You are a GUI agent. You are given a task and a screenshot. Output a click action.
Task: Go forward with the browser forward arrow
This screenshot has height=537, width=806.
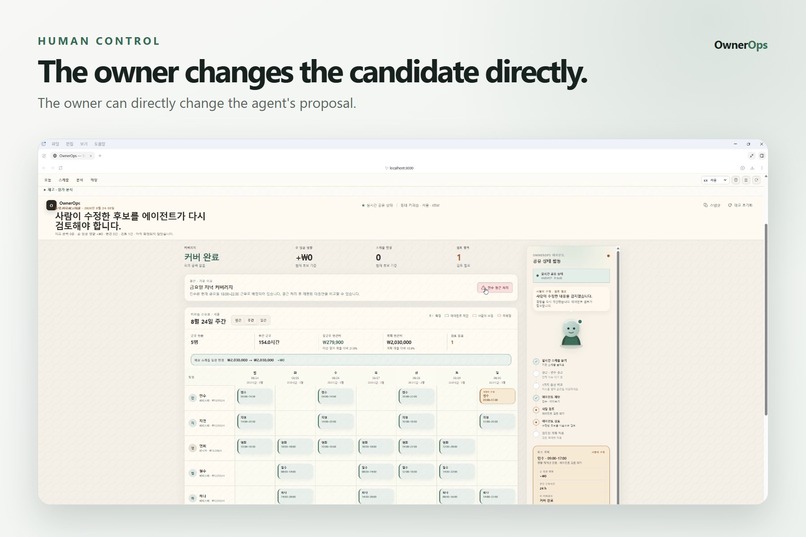[x=52, y=168]
